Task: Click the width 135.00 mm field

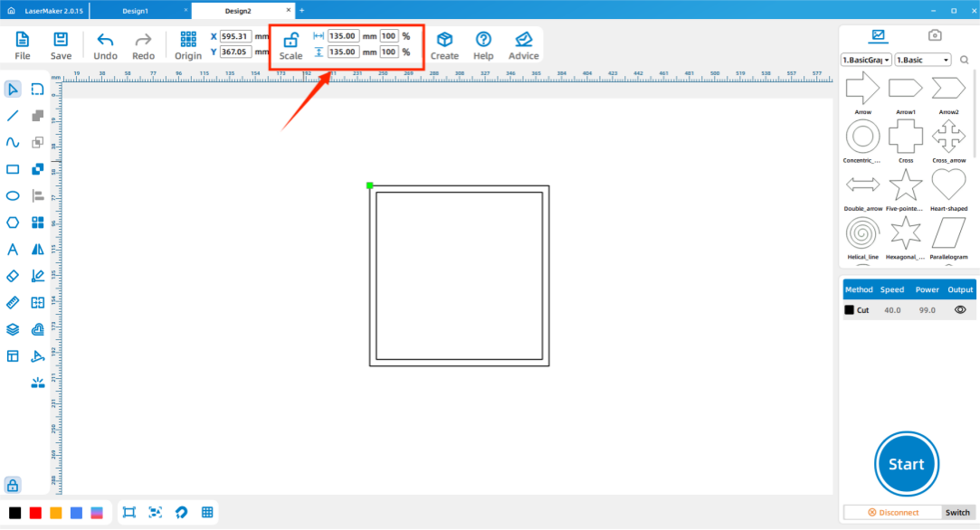Action: pos(343,36)
